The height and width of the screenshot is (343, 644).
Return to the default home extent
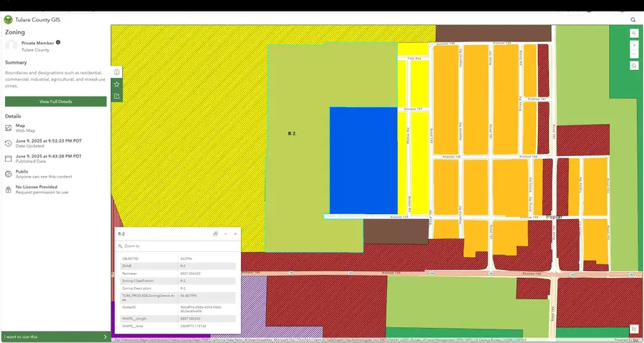[x=634, y=66]
